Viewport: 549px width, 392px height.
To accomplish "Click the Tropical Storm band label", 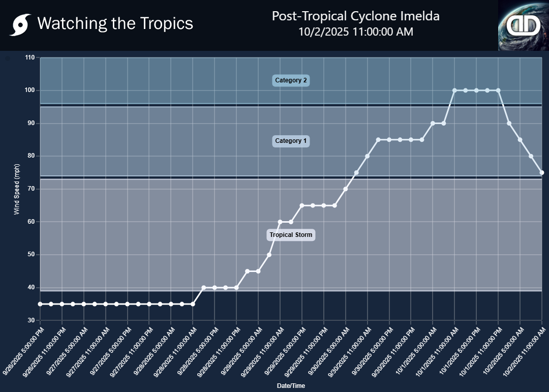I will (291, 235).
